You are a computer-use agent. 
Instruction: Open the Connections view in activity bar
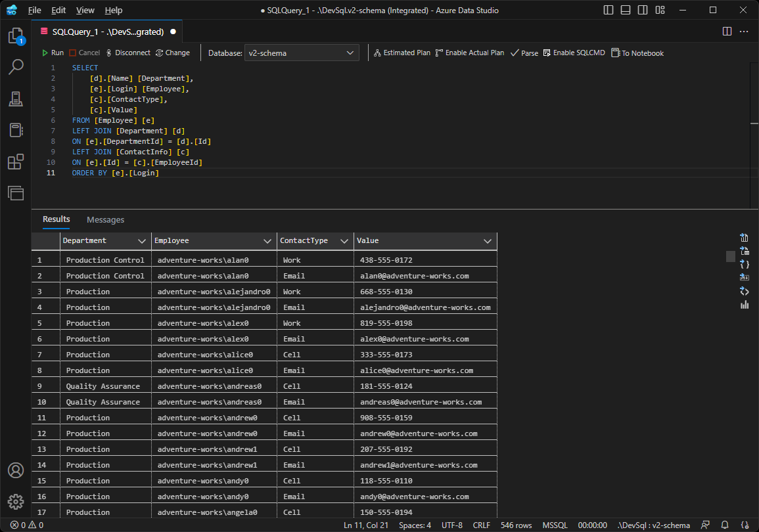tap(16, 99)
